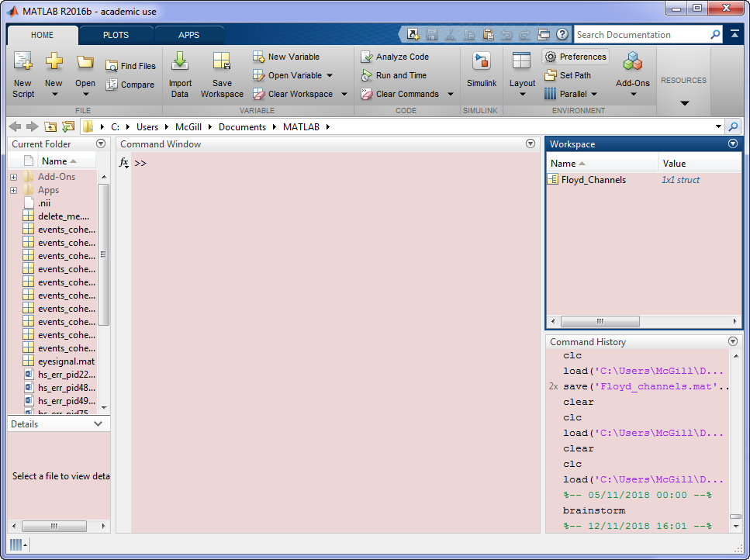Expand the Add-Ons folder tree node
The image size is (750, 560).
[13, 177]
